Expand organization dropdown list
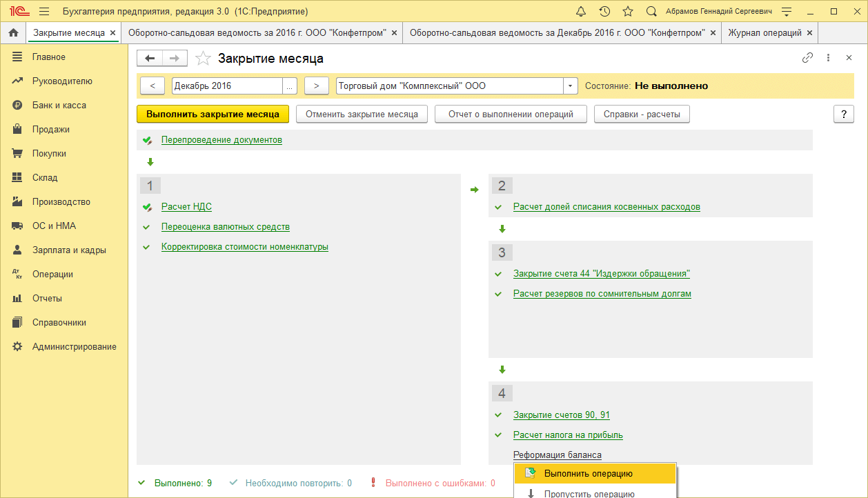Viewport: 868px width, 498px height. coord(570,86)
